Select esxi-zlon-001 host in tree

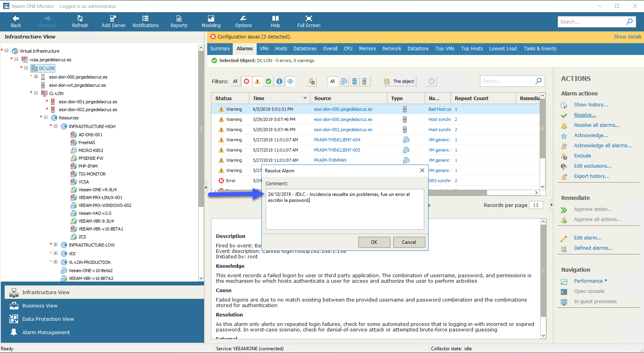(88, 102)
